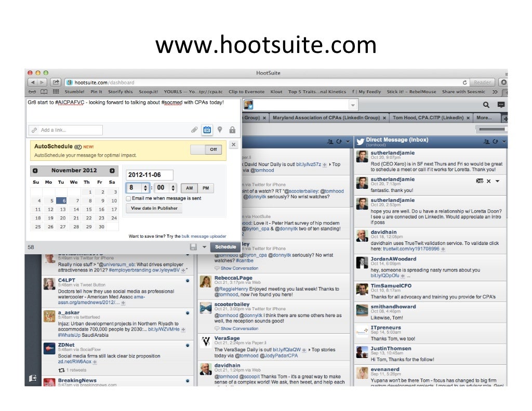
Task: Open Direct Message stream options dropdown
Action: coord(504,142)
